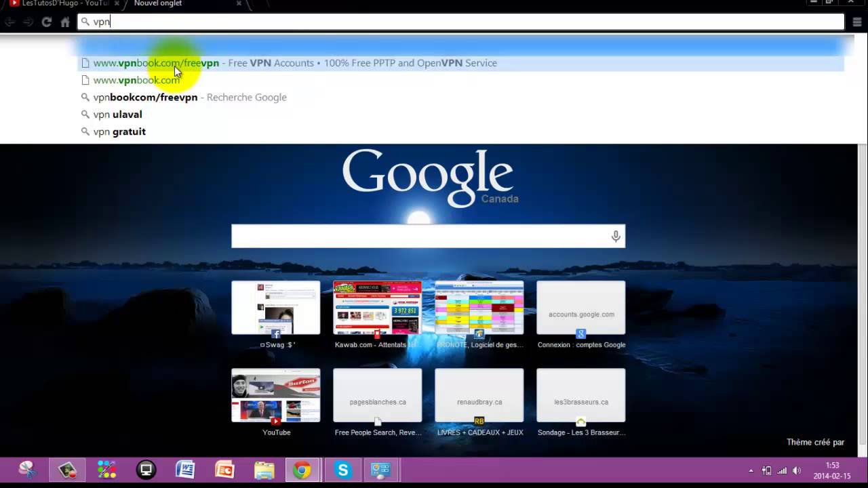Click the forward navigation arrow

point(28,22)
